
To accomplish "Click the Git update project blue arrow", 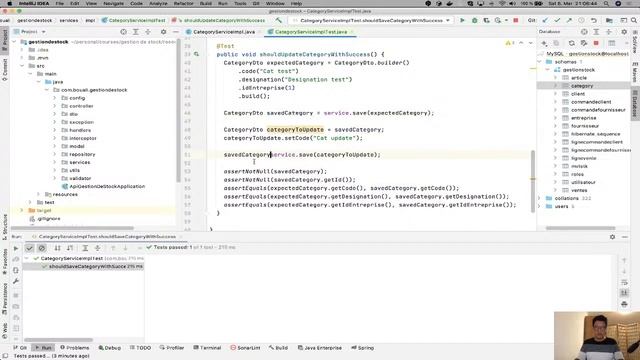I will tap(545, 20).
